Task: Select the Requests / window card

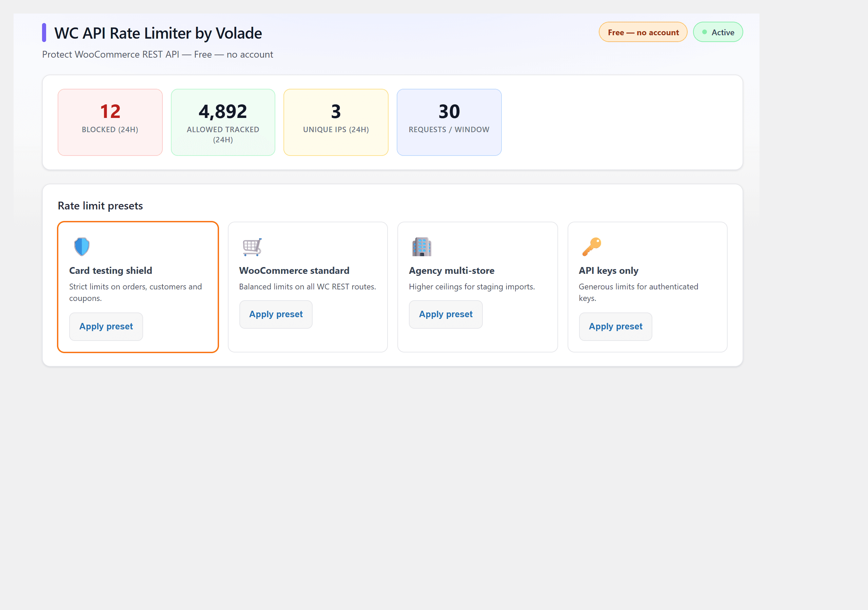Action: 449,122
